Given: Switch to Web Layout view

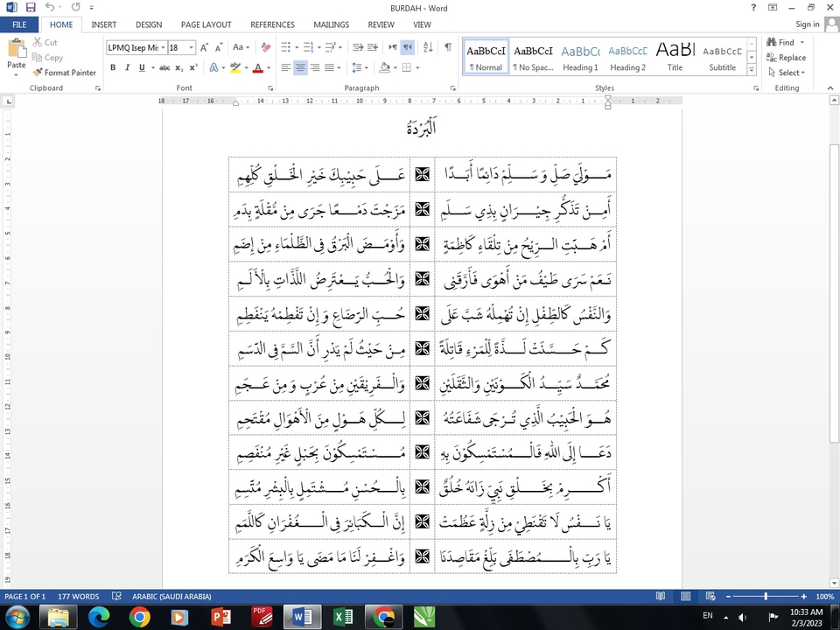Looking at the screenshot, I should [710, 596].
